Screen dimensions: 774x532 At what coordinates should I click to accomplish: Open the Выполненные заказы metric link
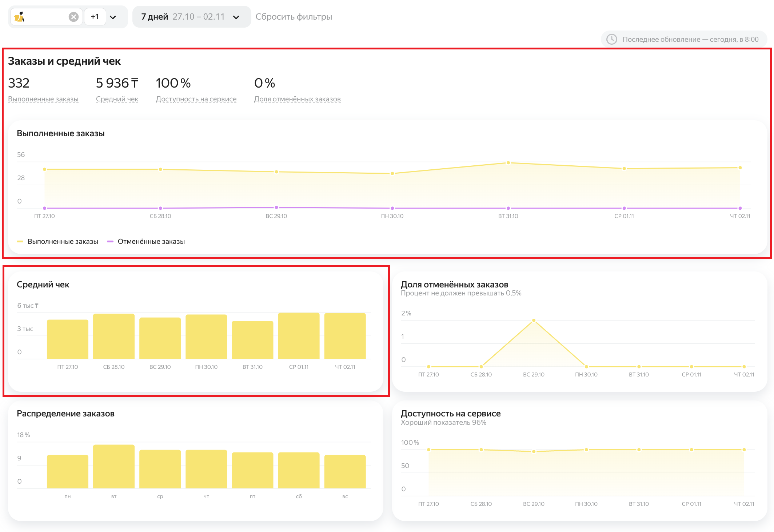[43, 99]
